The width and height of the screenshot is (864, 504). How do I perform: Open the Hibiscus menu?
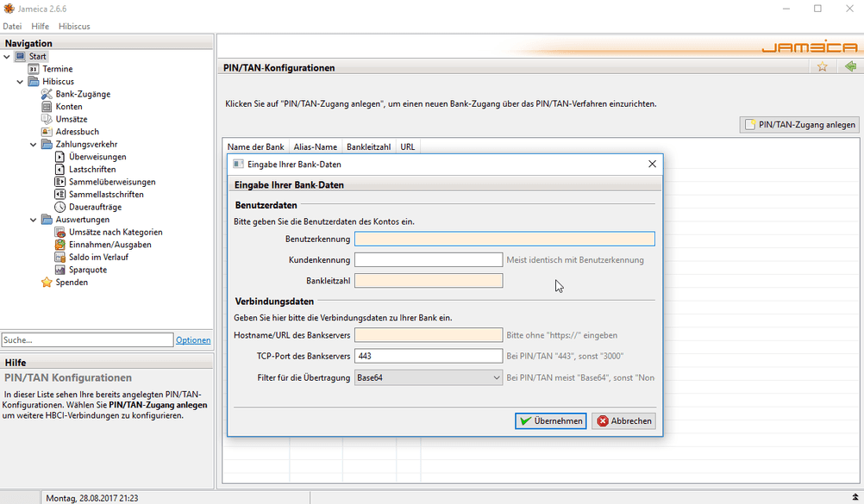tap(74, 26)
